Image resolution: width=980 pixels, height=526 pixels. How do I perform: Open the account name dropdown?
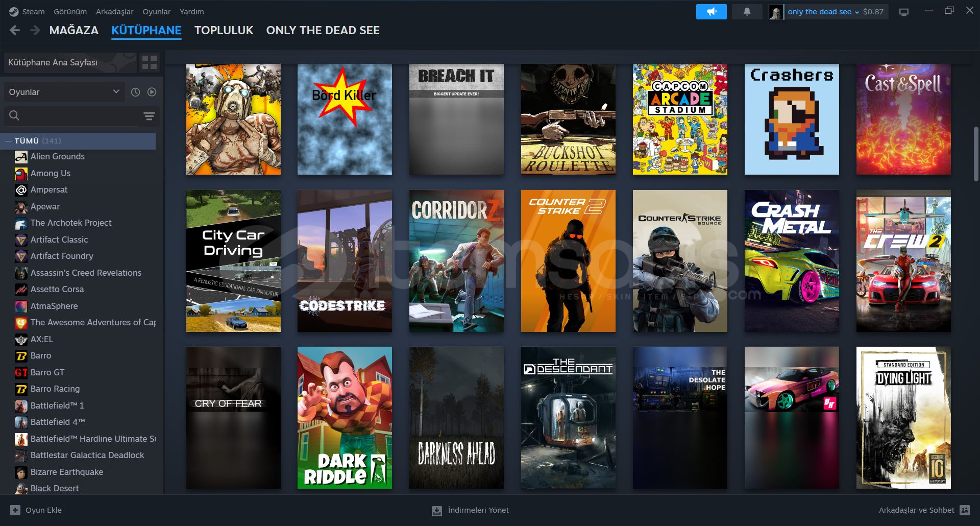click(x=823, y=12)
